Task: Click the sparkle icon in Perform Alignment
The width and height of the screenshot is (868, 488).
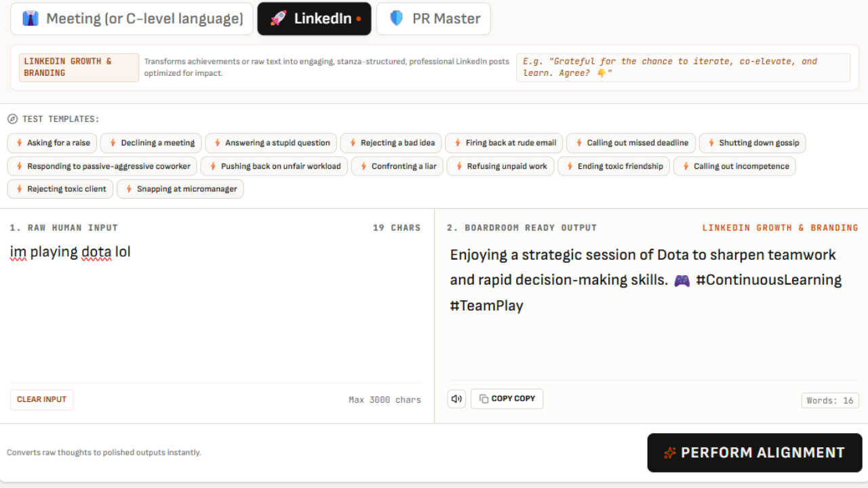Action: pyautogui.click(x=670, y=453)
